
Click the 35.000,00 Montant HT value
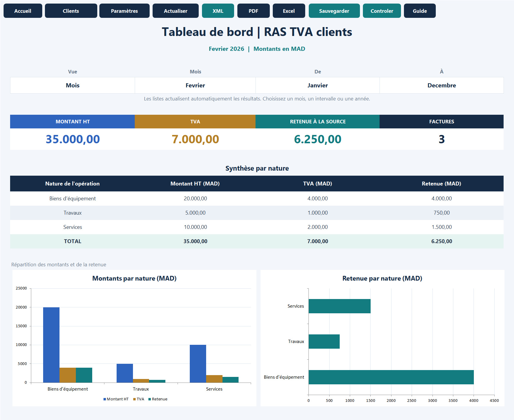tap(73, 139)
